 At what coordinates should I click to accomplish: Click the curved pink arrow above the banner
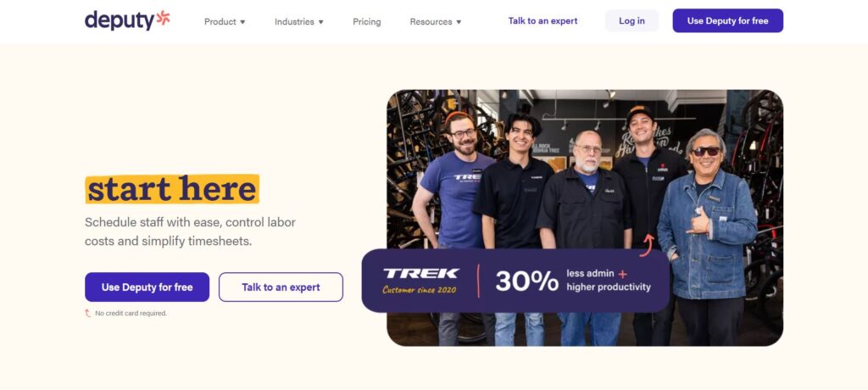coord(647,245)
